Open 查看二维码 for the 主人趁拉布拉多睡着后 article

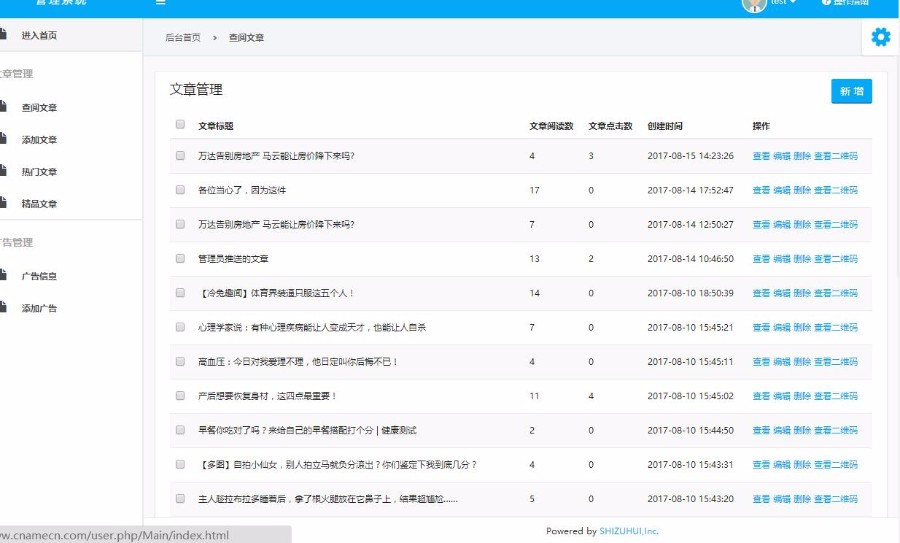(x=836, y=499)
